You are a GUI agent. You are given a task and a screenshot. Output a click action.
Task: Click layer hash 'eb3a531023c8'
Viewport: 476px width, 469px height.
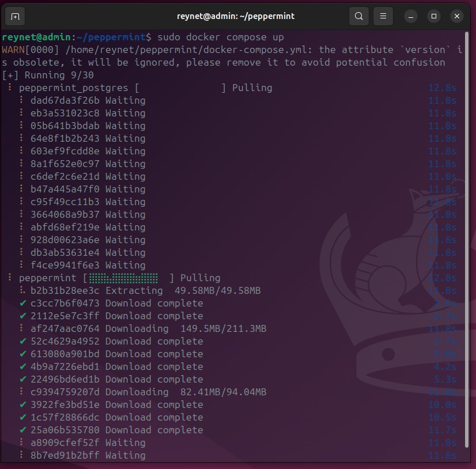click(x=65, y=114)
